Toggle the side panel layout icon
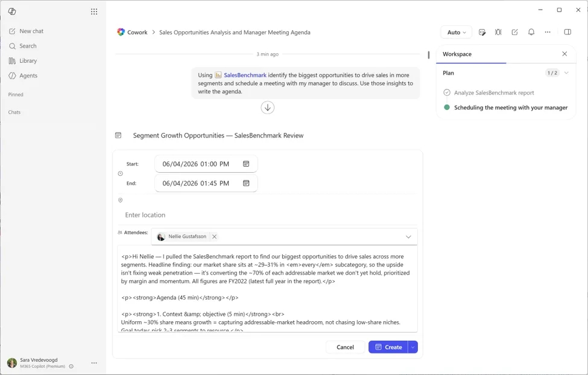Screen dimensions: 588x375 pos(567,32)
